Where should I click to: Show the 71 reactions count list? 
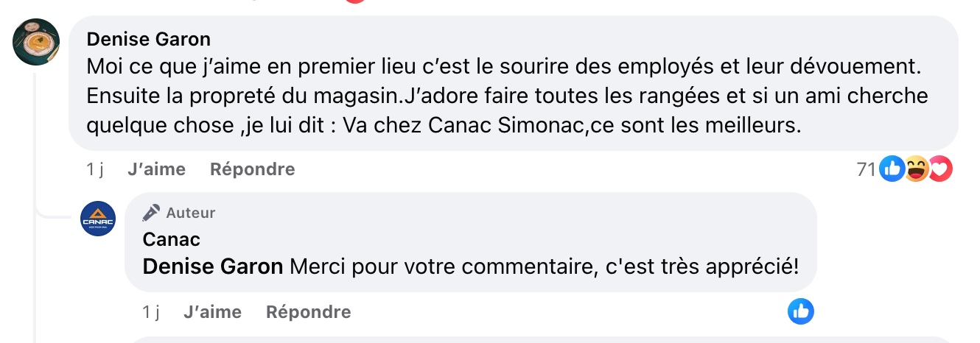[865, 169]
